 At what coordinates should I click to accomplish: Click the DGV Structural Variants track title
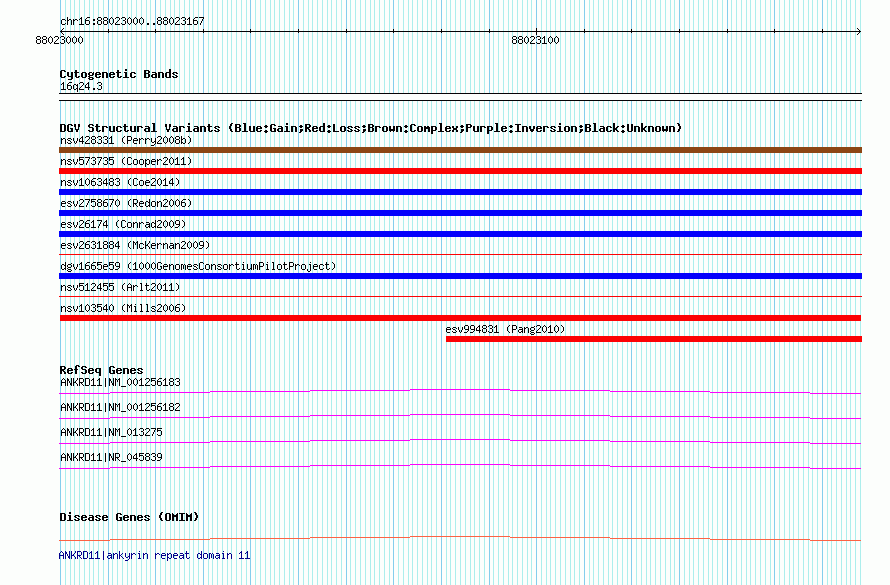(371, 128)
